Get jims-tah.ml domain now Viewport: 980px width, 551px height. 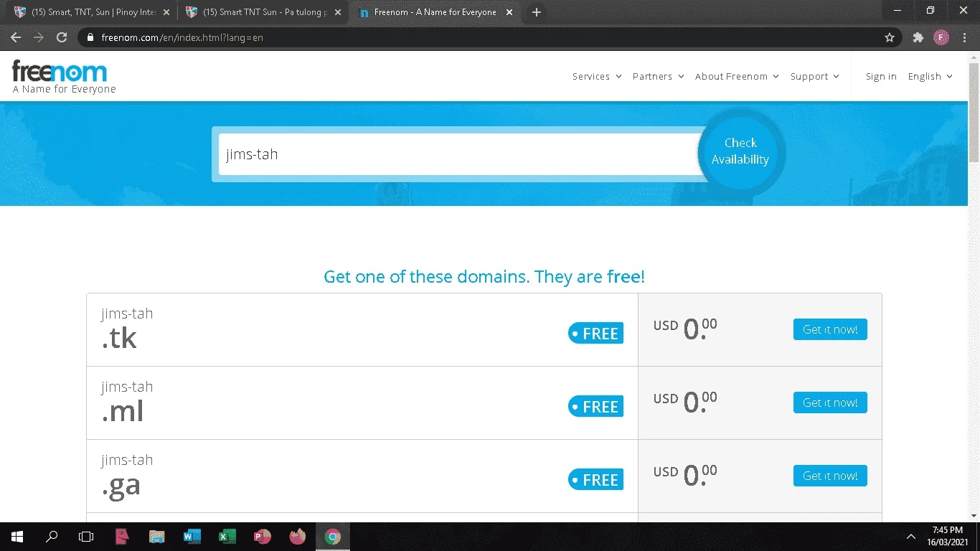830,402
